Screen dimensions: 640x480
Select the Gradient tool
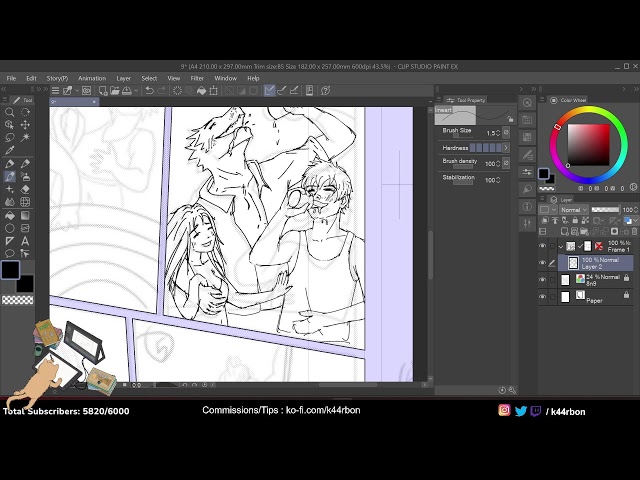(x=25, y=216)
